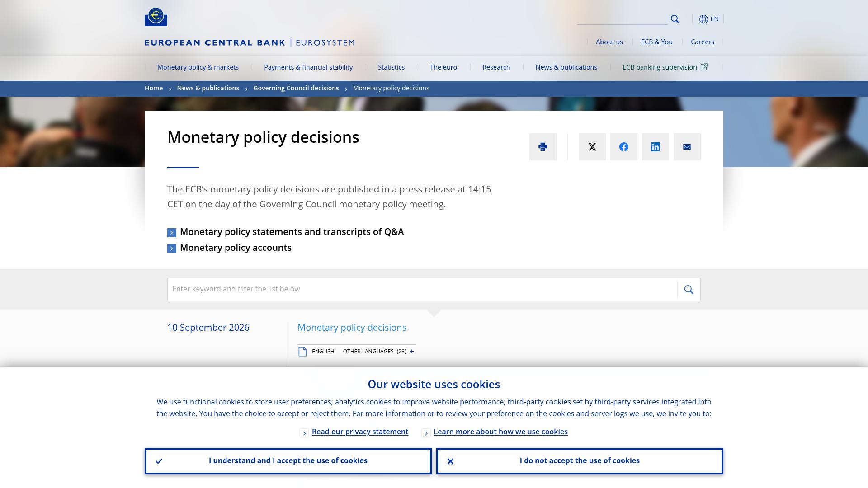Click arrow icon before Monetary policy statements
This screenshot has height=488, width=868.
coord(172,233)
